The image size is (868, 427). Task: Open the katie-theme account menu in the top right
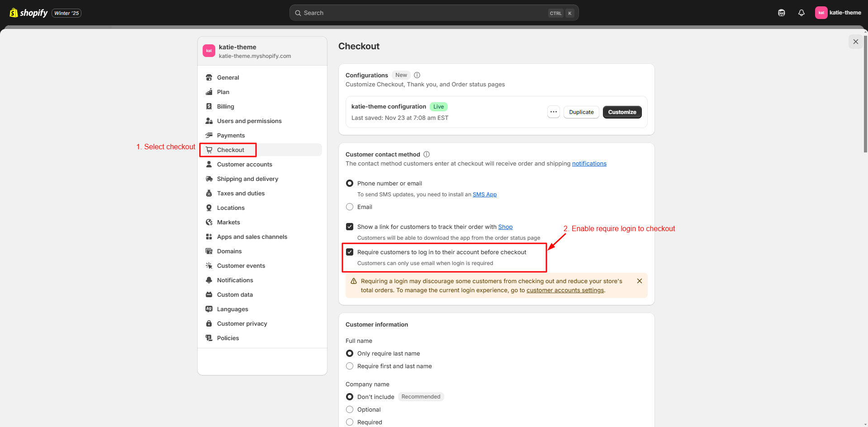(838, 13)
